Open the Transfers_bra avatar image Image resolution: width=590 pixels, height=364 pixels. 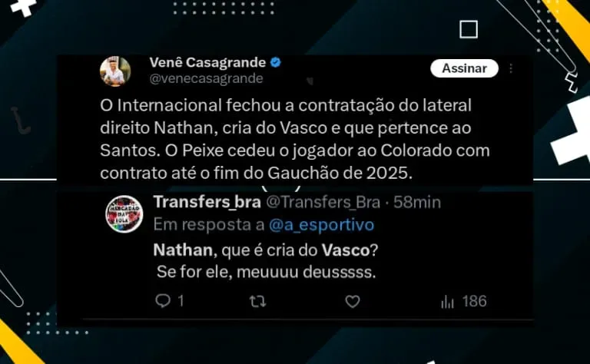124,214
